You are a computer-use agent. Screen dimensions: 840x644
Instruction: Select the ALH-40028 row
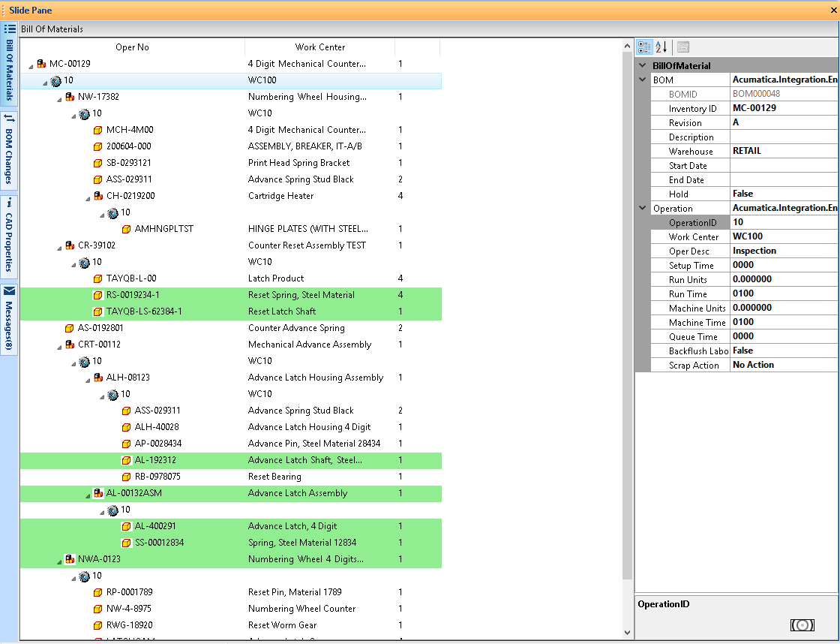click(231, 427)
